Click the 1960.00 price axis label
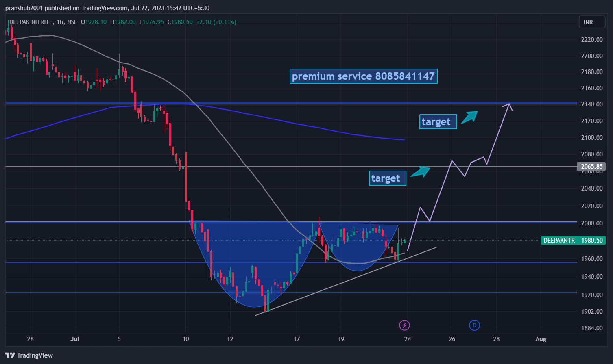Viewport: 613px width, 364px height. pyautogui.click(x=592, y=258)
